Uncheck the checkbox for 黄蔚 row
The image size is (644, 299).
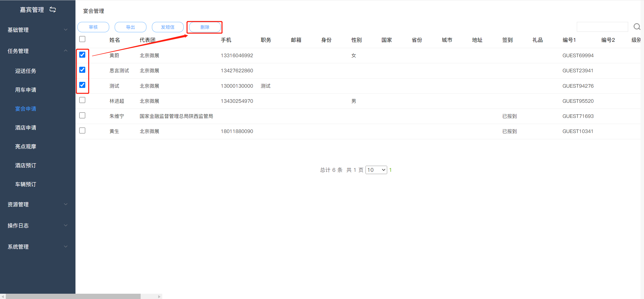(x=82, y=55)
